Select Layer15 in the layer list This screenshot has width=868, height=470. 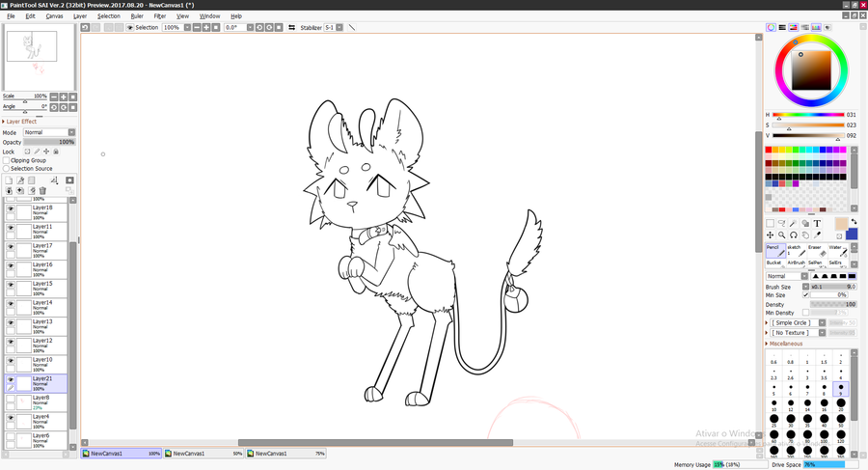click(37, 289)
